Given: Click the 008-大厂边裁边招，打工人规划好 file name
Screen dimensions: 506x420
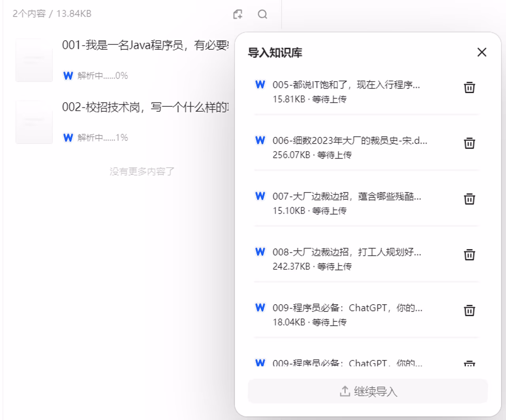Looking at the screenshot, I should pos(347,252).
